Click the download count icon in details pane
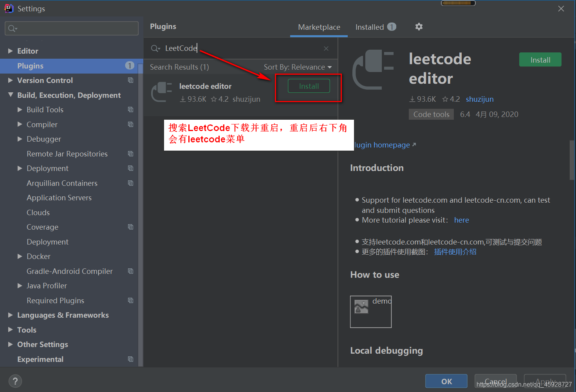Image resolution: width=576 pixels, height=392 pixels. (412, 99)
